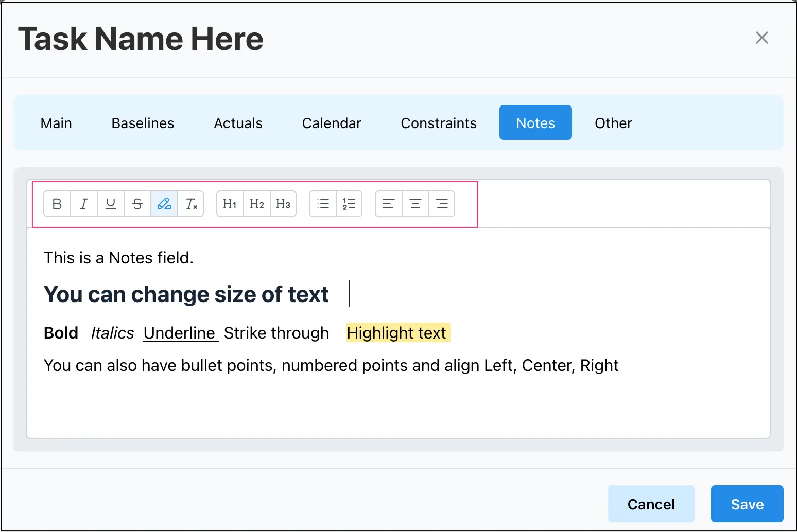Align text to the right
This screenshot has height=532, width=797.
click(442, 204)
